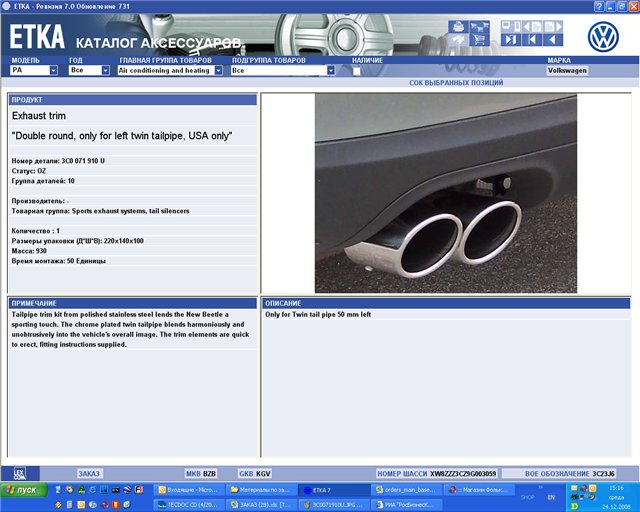This screenshot has height=512, width=640.
Task: Click the skip-to-start arrow with bar icon
Action: point(532,40)
